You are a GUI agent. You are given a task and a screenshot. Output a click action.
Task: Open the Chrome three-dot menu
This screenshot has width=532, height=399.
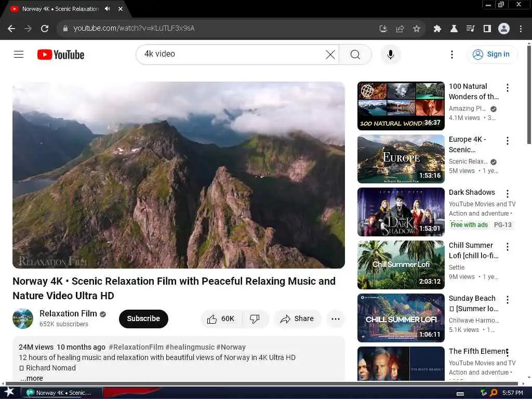[x=521, y=29]
